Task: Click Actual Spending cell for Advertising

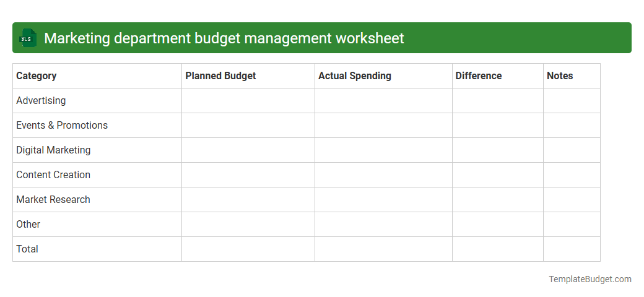Action: tap(383, 100)
